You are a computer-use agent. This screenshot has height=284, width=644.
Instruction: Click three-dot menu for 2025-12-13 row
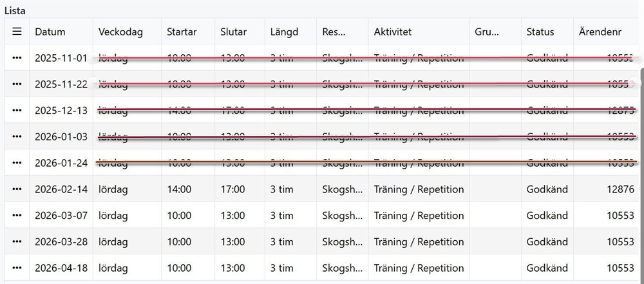tap(17, 110)
